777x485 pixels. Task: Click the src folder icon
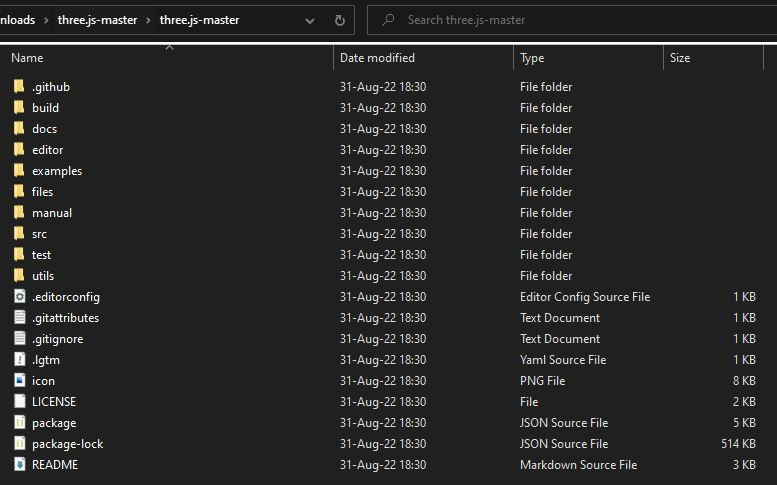click(19, 234)
